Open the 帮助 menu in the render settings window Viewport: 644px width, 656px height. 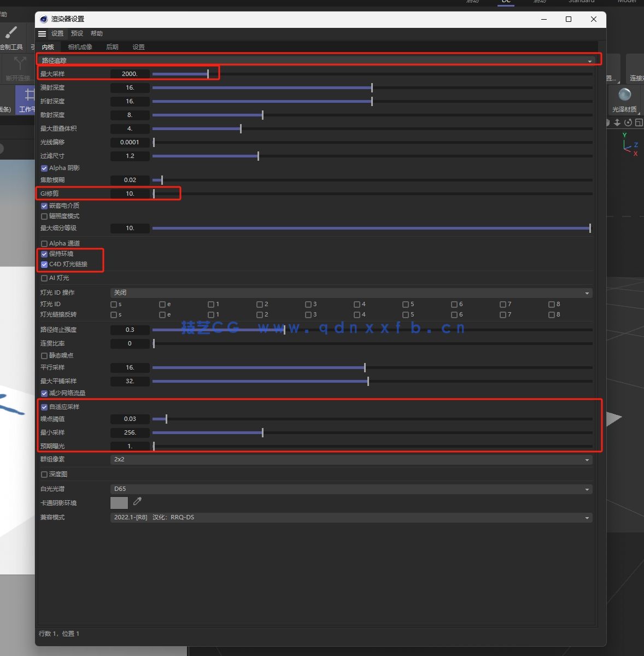tap(97, 33)
